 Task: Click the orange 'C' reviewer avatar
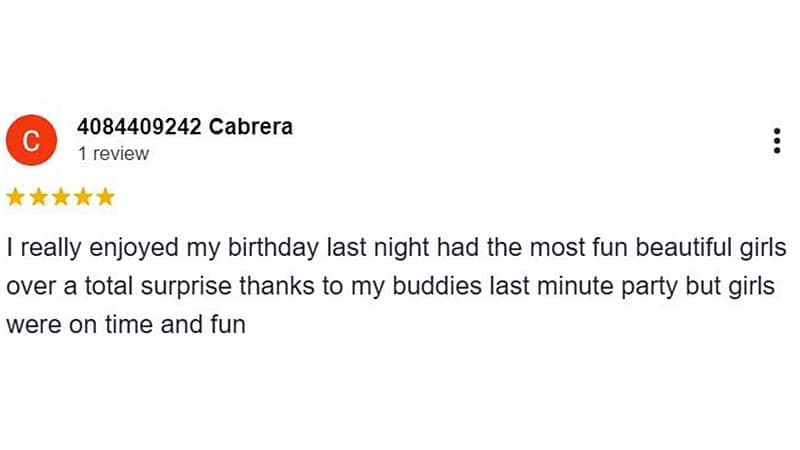click(31, 141)
